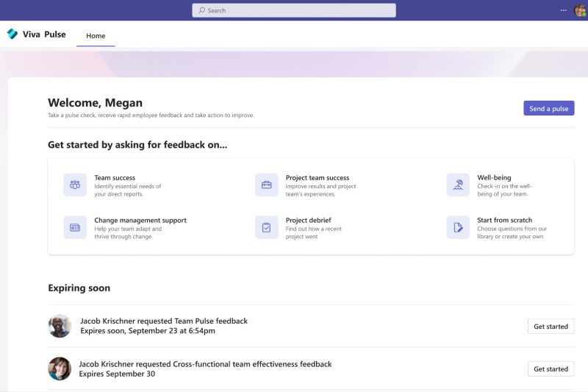This screenshot has height=392, width=588.
Task: Switch to the Home tab
Action: [96, 35]
